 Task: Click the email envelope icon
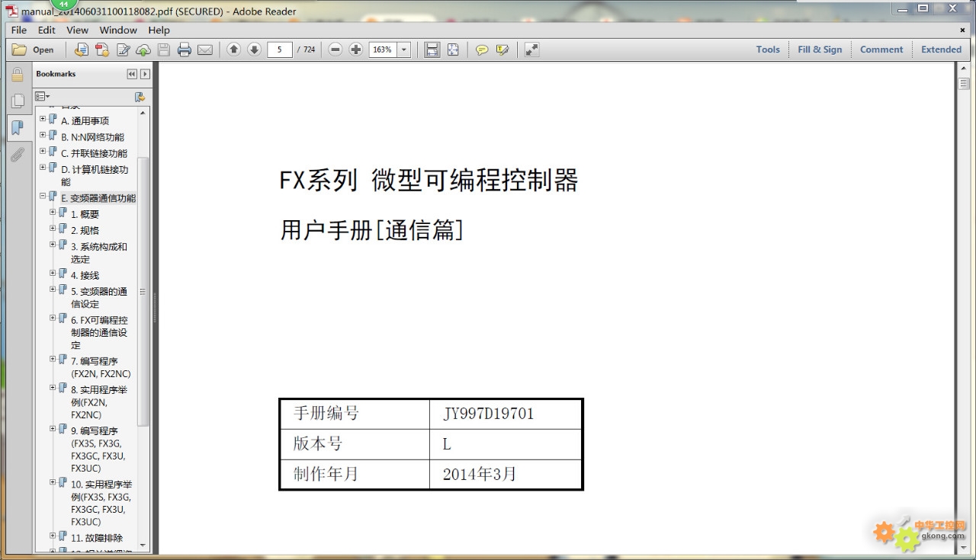tap(204, 50)
